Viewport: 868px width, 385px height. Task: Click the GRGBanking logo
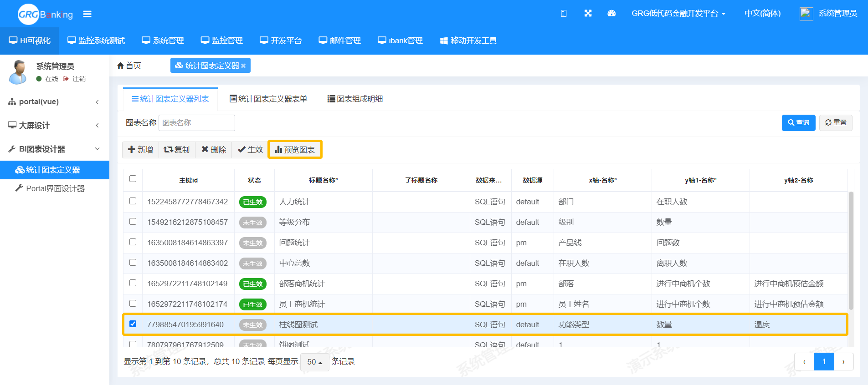coord(45,14)
